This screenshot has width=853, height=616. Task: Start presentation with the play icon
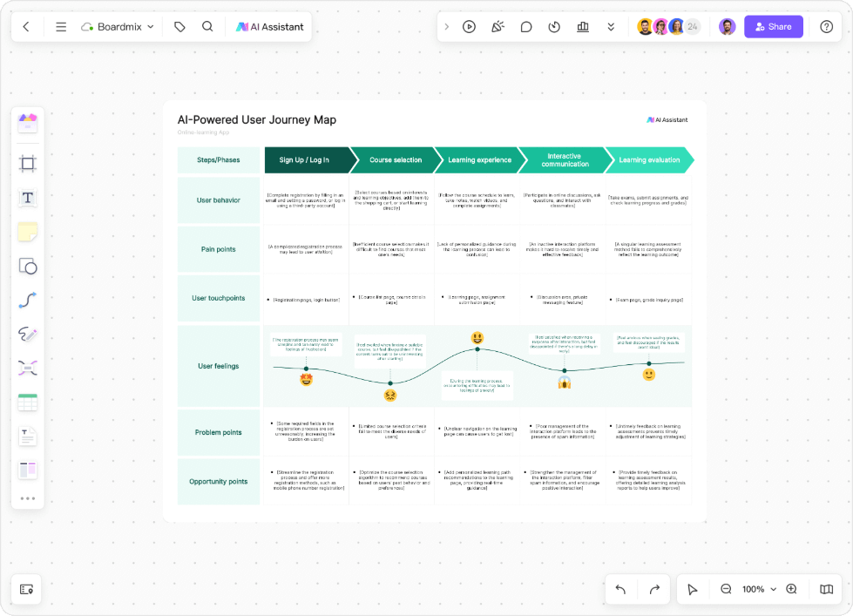[469, 27]
